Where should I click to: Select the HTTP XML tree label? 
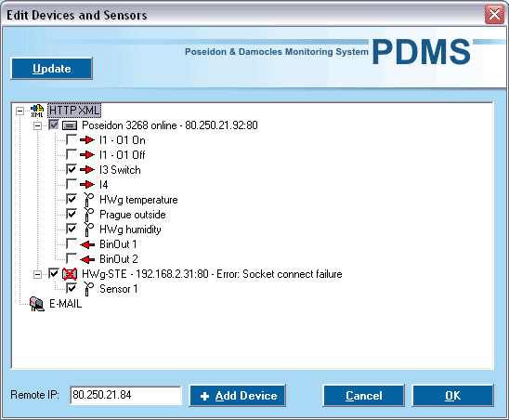pyautogui.click(x=74, y=111)
